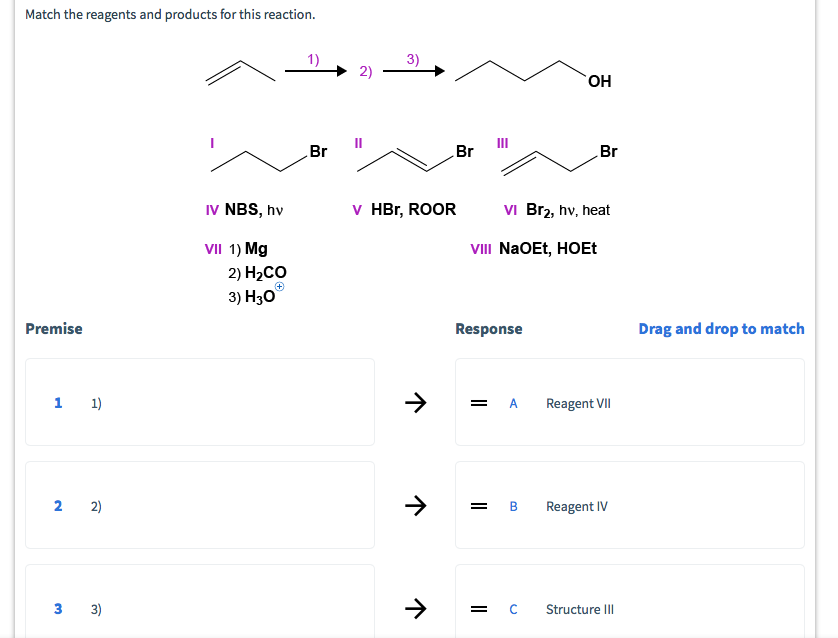The height and width of the screenshot is (638, 838).
Task: Click the equals handle on Structure III
Action: (x=478, y=609)
